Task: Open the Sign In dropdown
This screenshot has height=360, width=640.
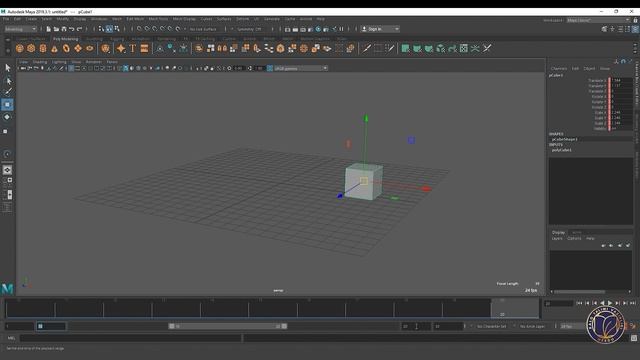Action: tap(380, 29)
